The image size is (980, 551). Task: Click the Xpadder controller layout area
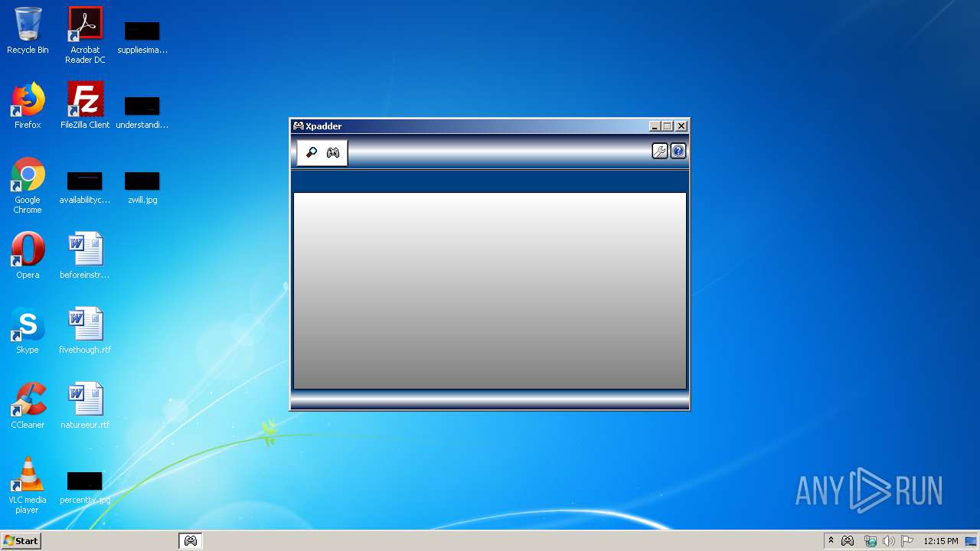click(x=490, y=291)
